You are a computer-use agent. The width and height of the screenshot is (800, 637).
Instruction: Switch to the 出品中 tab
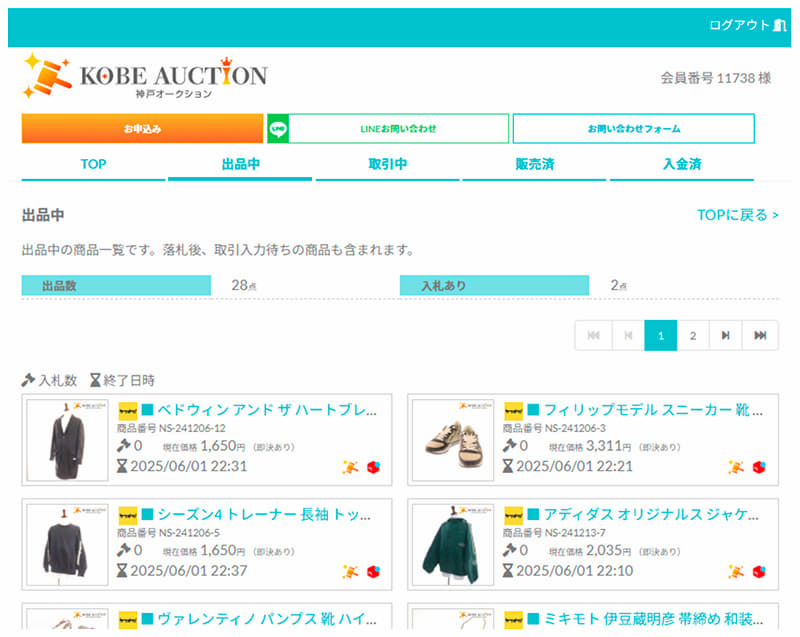click(x=240, y=164)
